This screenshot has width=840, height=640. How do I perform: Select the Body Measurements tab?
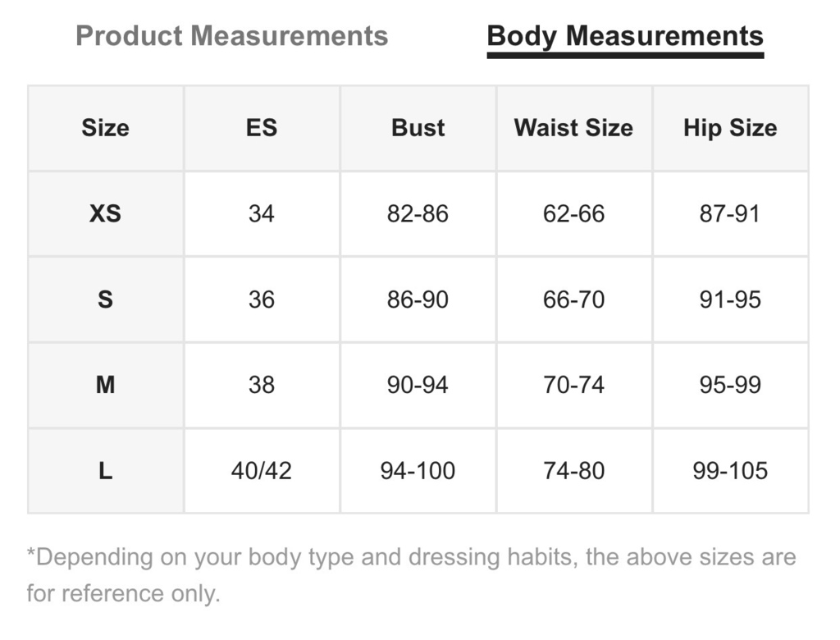[x=625, y=38]
